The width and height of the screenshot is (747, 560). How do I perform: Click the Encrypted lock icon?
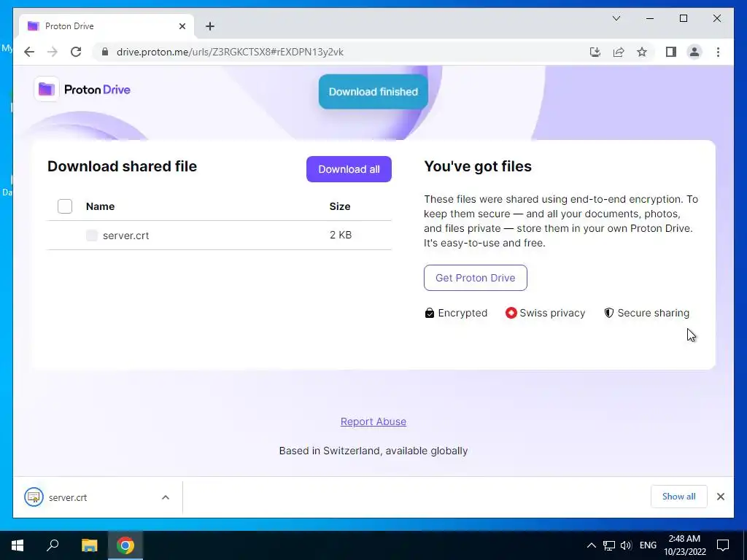point(429,313)
